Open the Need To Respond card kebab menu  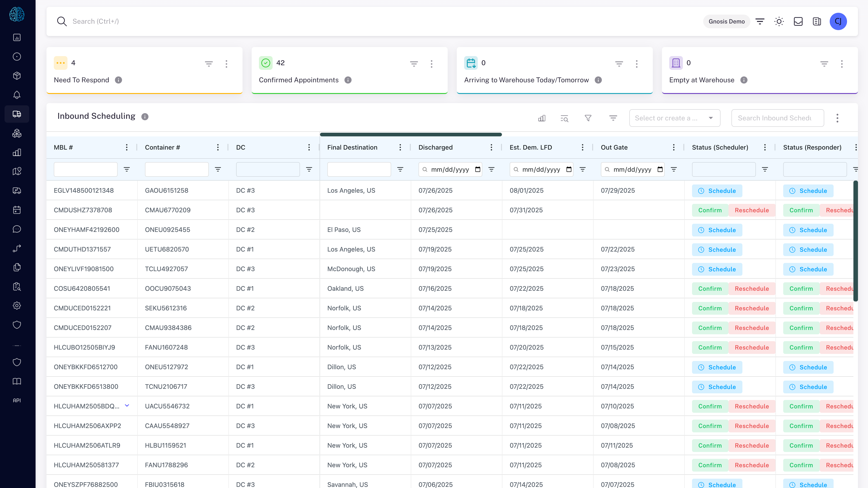coord(226,64)
